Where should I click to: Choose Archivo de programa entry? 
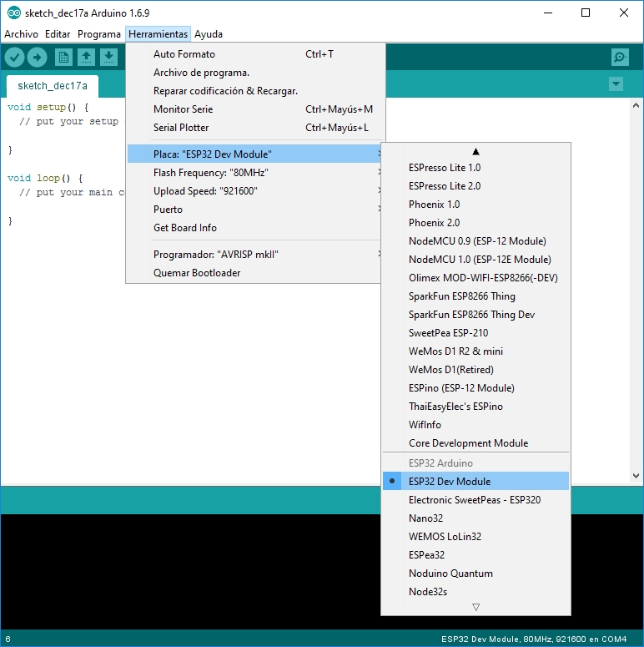coord(255,73)
